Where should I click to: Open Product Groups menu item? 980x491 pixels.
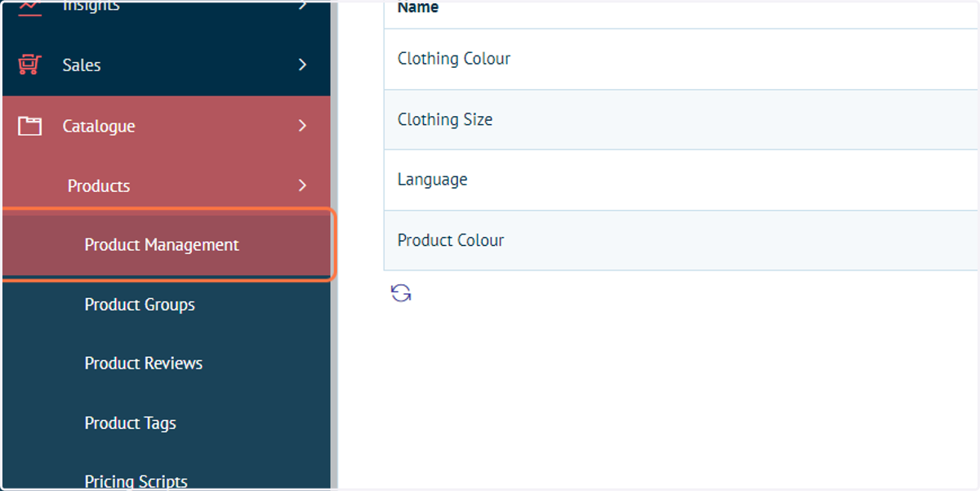click(140, 305)
